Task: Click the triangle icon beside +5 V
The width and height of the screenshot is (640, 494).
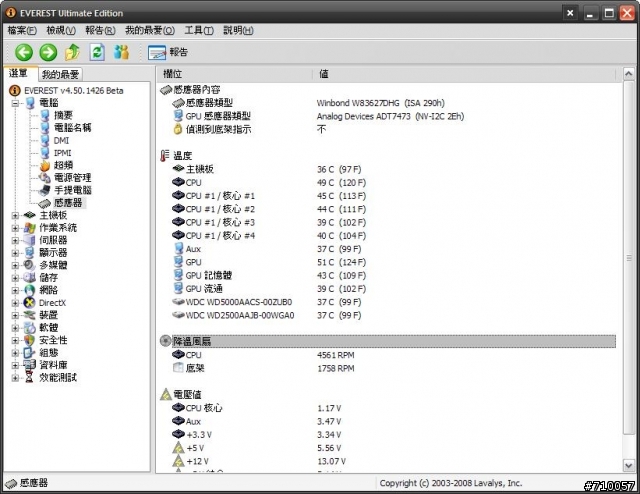Action: [178, 448]
